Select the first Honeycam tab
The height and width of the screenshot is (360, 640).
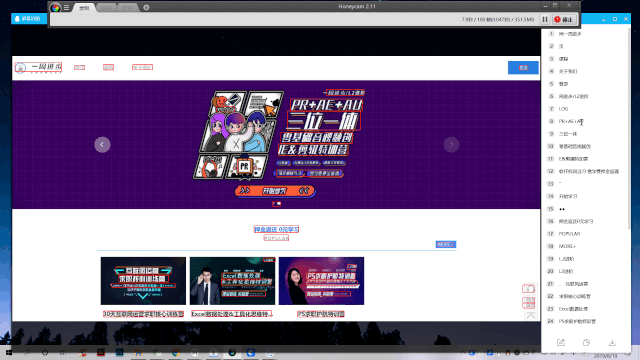coord(84,8)
